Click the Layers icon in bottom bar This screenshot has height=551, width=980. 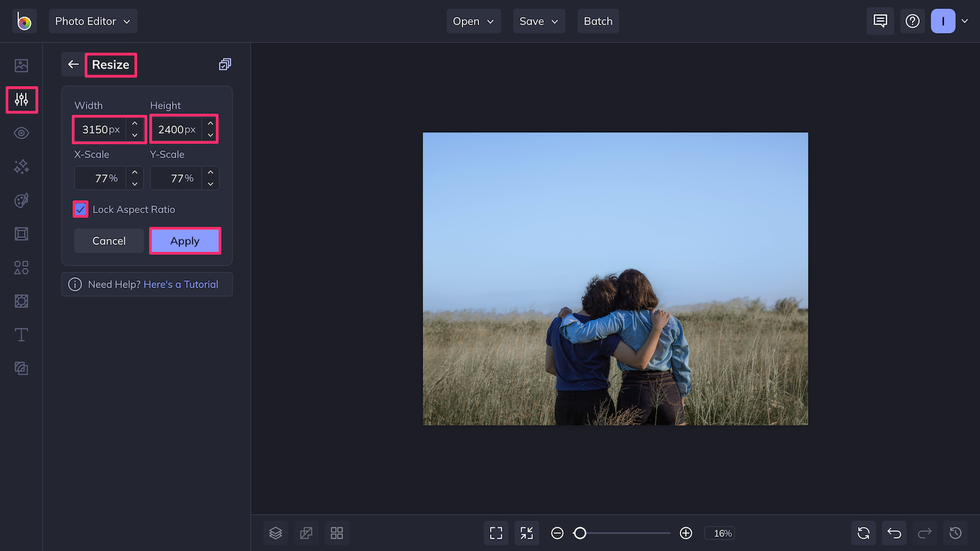tap(276, 533)
